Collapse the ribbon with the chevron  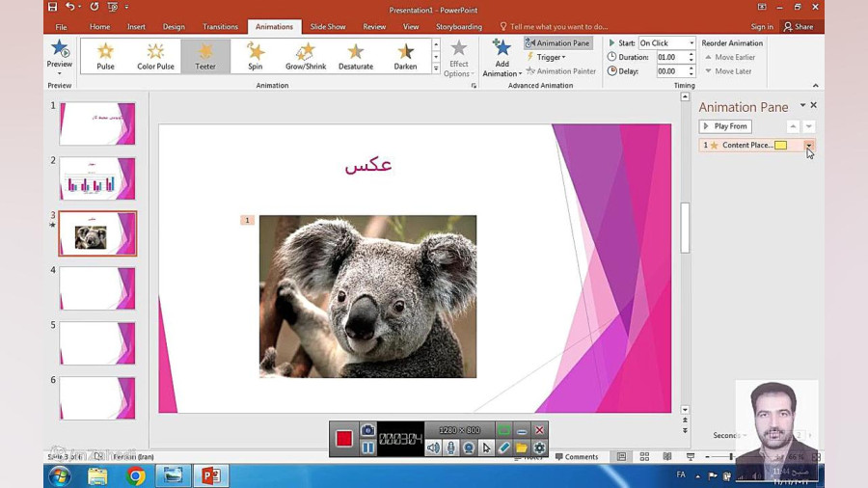click(x=815, y=85)
